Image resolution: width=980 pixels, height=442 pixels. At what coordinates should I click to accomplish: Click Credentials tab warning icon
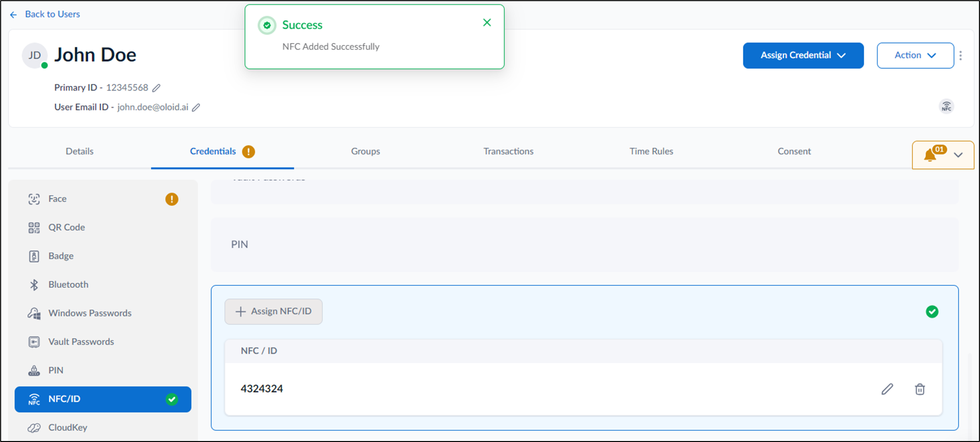(248, 152)
